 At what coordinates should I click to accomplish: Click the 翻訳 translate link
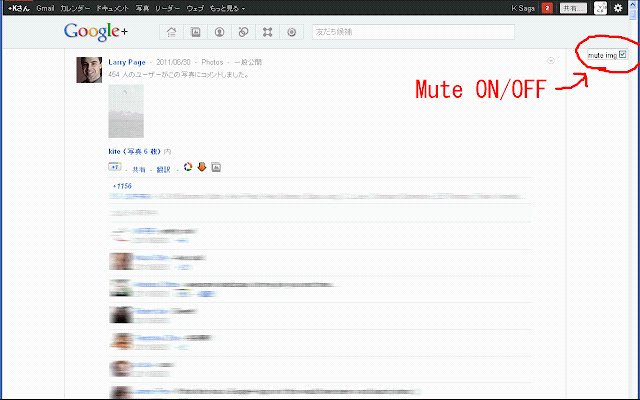point(163,169)
